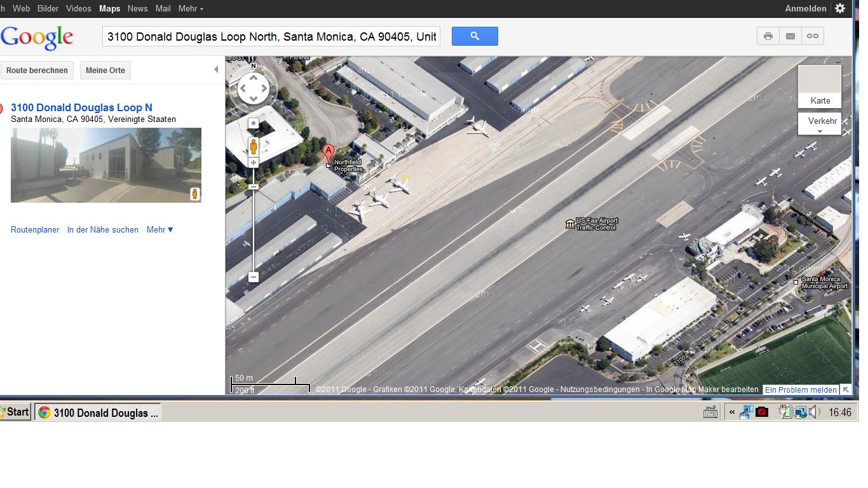Click the chain link share icon
Image resolution: width=868 pixels, height=488 pixels.
pyautogui.click(x=813, y=36)
